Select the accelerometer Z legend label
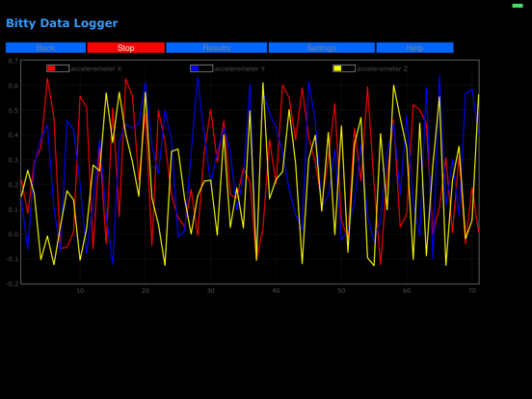 [x=383, y=68]
